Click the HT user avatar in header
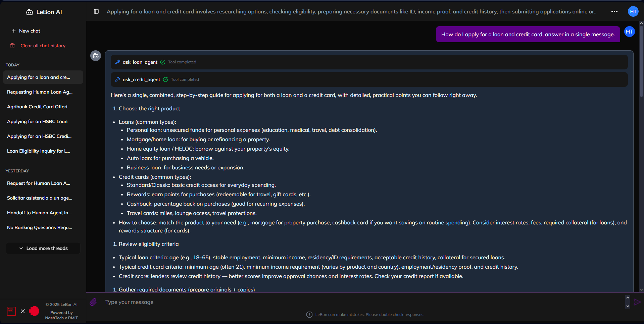644x324 pixels. coord(633,11)
